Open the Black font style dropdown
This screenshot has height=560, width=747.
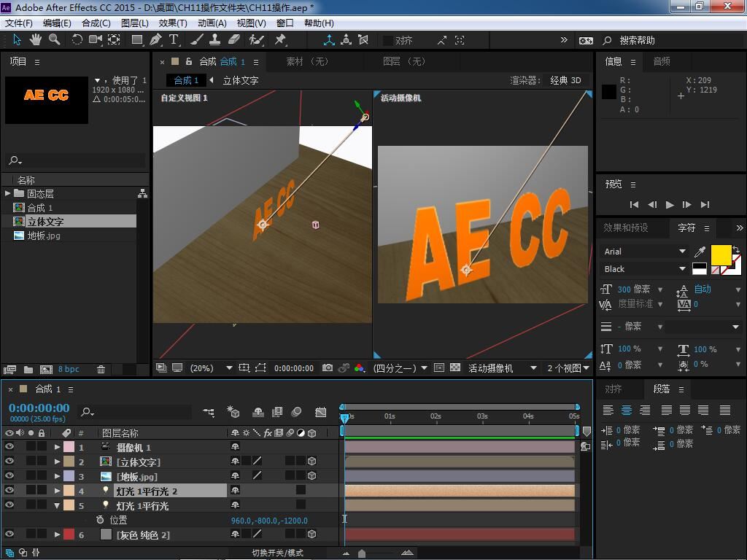coord(645,269)
